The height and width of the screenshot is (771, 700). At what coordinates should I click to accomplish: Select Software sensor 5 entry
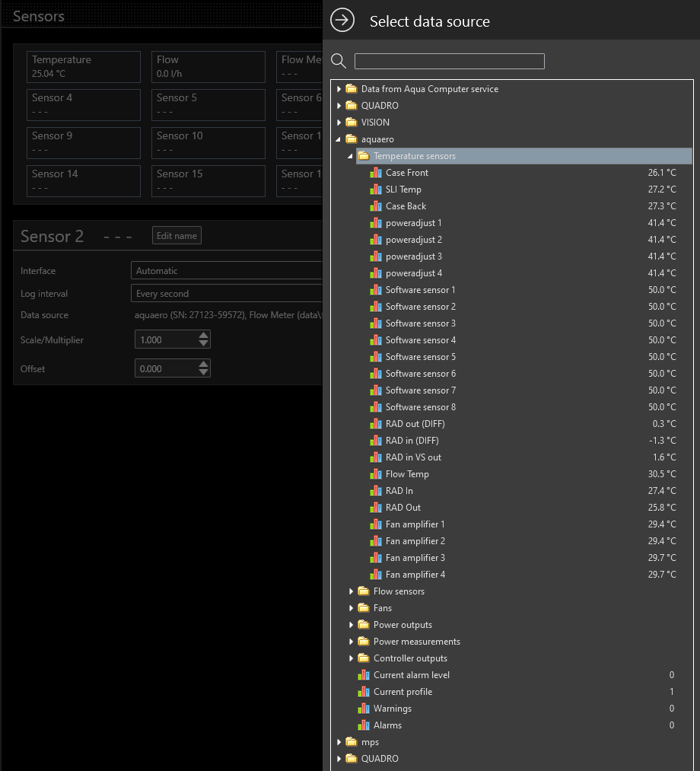tap(420, 357)
